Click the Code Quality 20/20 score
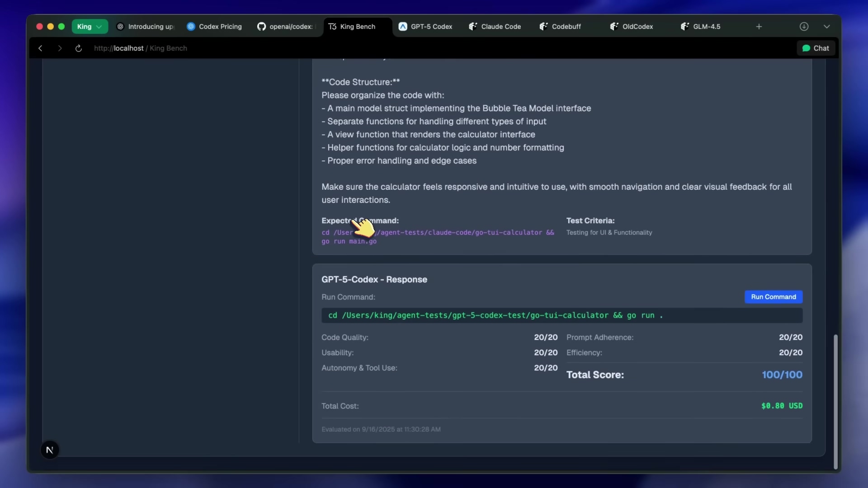The image size is (868, 488). pyautogui.click(x=546, y=338)
